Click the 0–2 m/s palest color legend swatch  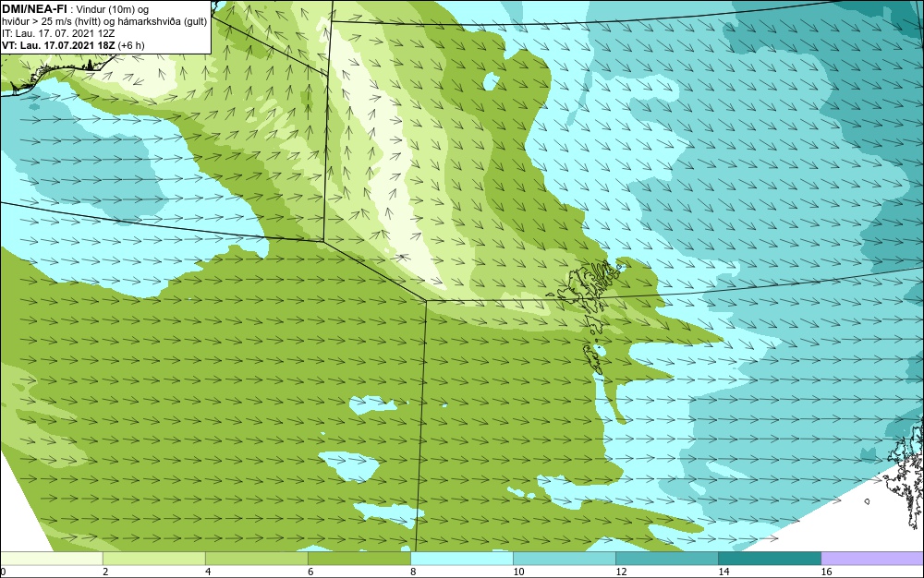tap(52, 559)
